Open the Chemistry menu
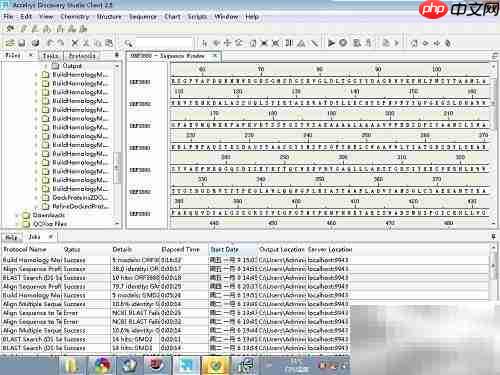 [75, 16]
